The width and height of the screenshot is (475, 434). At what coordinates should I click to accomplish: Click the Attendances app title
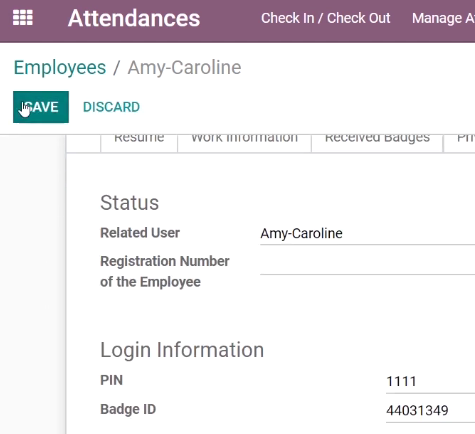[x=134, y=18]
